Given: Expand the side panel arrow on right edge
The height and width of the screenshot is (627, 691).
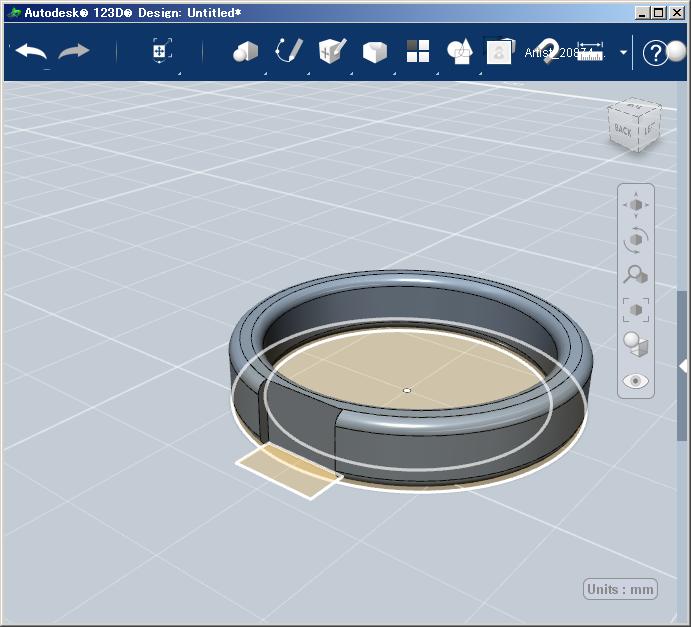Looking at the screenshot, I should (x=683, y=366).
